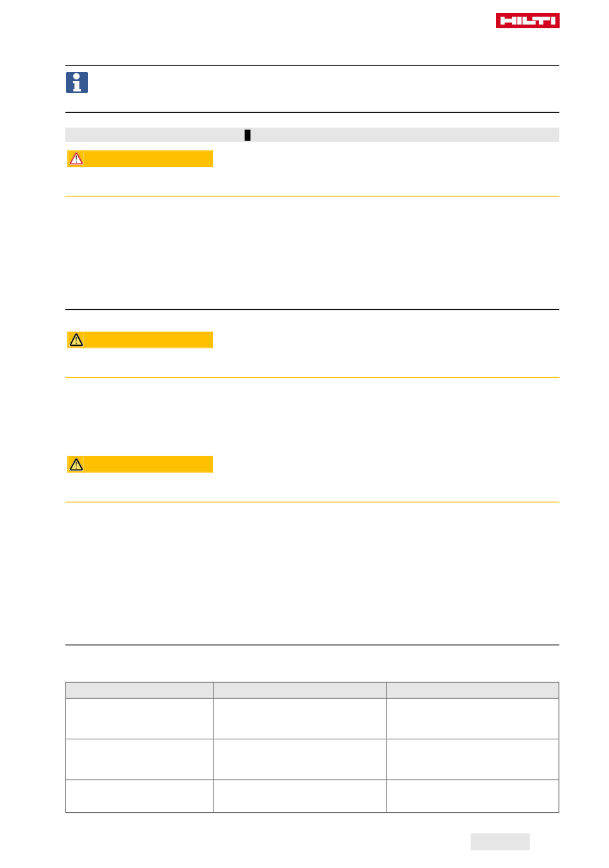
Task: Click the warning triangle in the lowest yellow banner
Action: click(x=76, y=464)
